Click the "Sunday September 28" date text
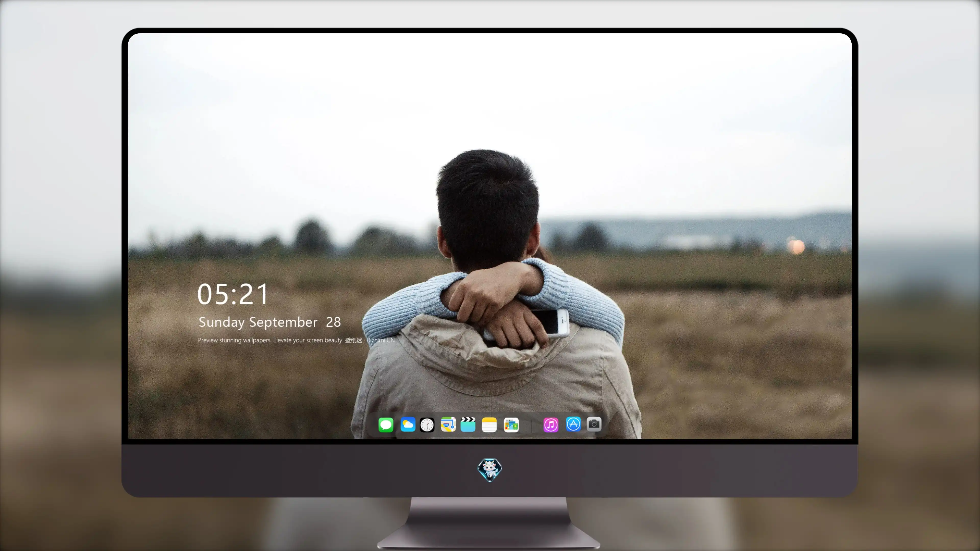This screenshot has width=980, height=551. [x=270, y=322]
